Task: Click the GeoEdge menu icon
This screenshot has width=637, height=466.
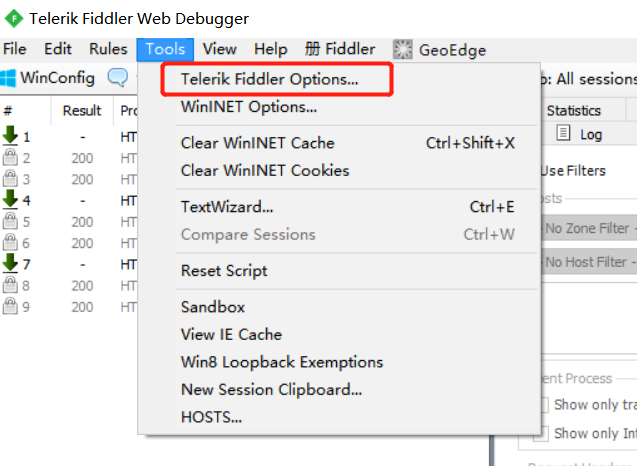Action: (402, 50)
